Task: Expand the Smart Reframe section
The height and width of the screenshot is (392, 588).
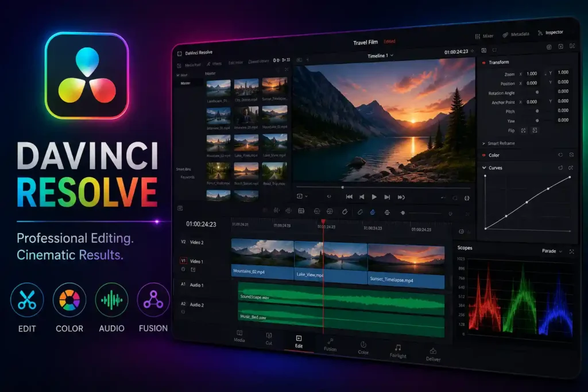Action: (483, 143)
